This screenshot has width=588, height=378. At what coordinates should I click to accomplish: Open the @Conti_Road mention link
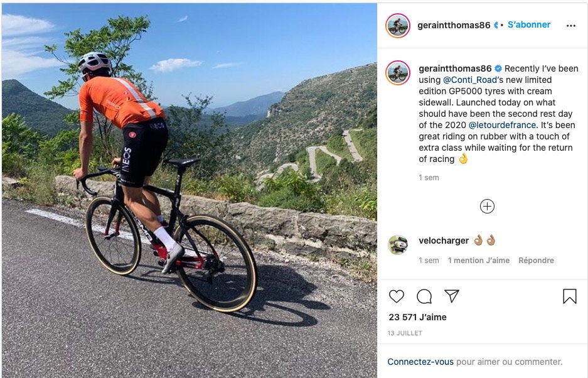click(x=470, y=80)
